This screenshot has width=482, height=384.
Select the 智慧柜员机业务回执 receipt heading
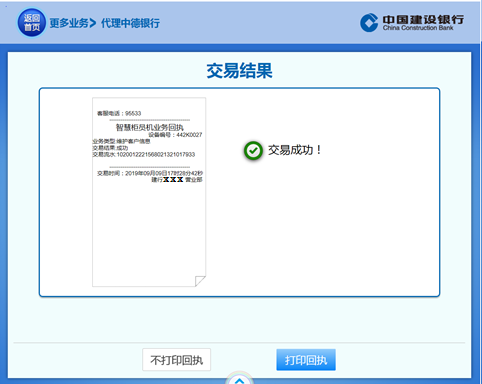coord(149,127)
